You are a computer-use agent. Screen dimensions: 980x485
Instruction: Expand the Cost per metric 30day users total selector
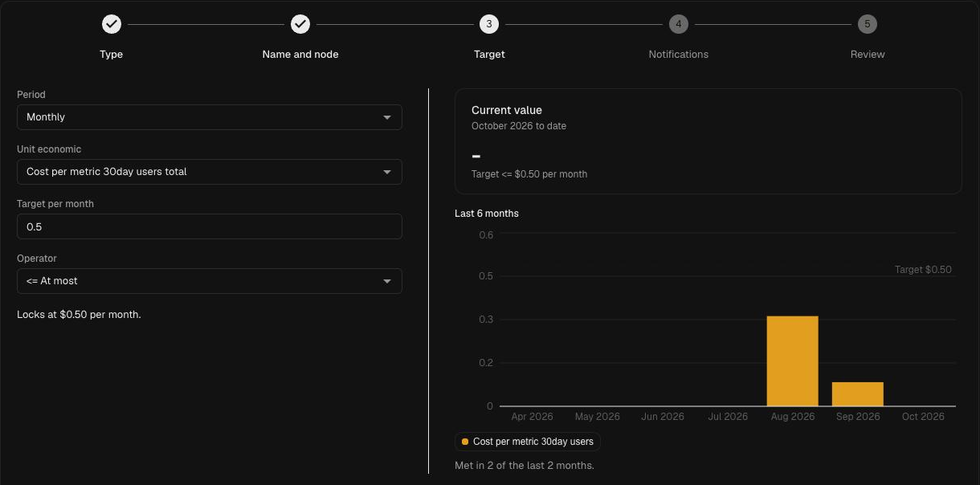(210, 172)
